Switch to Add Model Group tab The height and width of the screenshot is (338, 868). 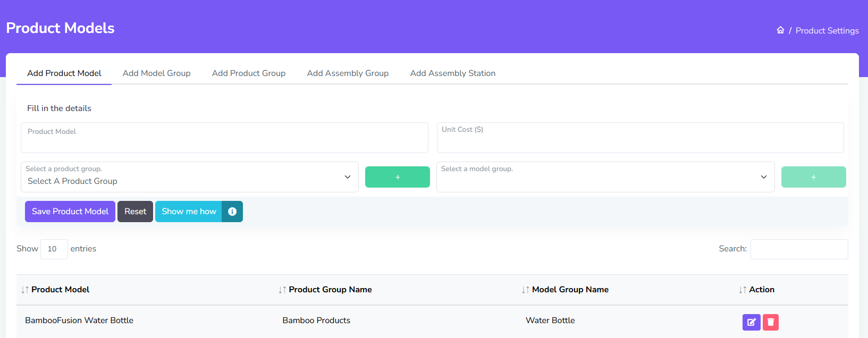tap(156, 73)
